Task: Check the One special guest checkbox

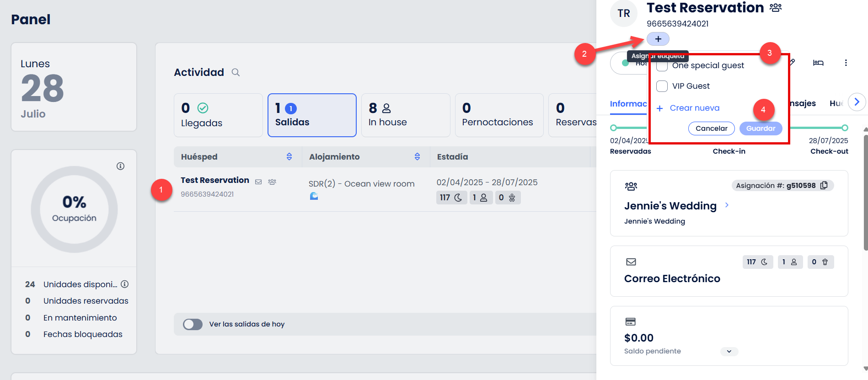Action: [x=662, y=66]
